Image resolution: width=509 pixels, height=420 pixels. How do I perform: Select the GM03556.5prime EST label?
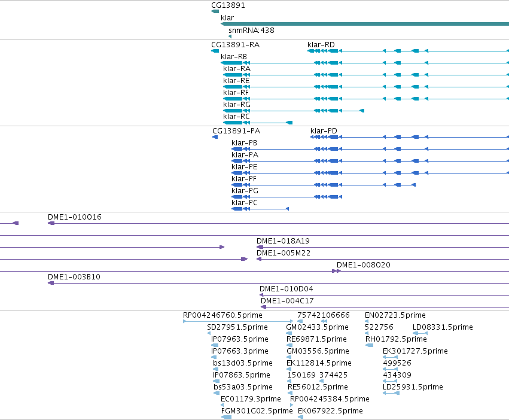click(x=318, y=351)
